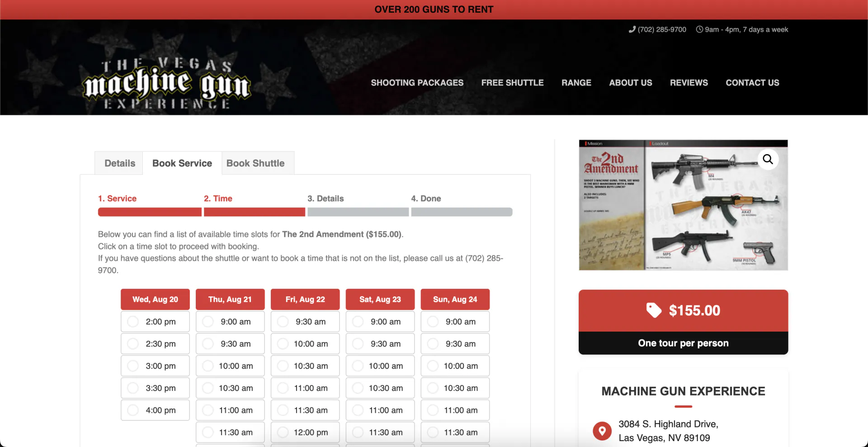This screenshot has width=868, height=447.
Task: Click the 3084 S. Highland Drive address
Action: [668, 431]
